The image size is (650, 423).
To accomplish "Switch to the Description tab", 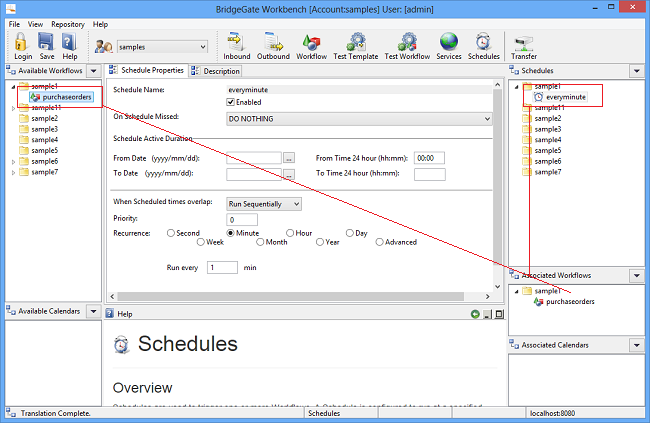I will click(x=216, y=71).
